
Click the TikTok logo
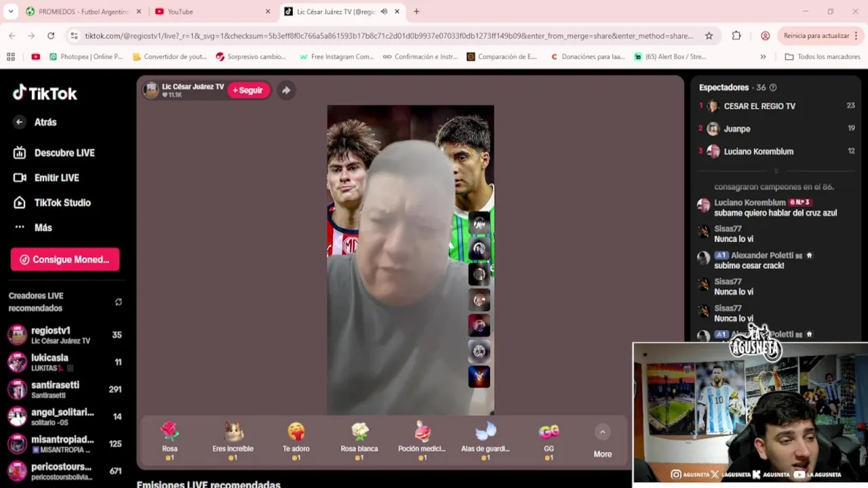tap(45, 93)
